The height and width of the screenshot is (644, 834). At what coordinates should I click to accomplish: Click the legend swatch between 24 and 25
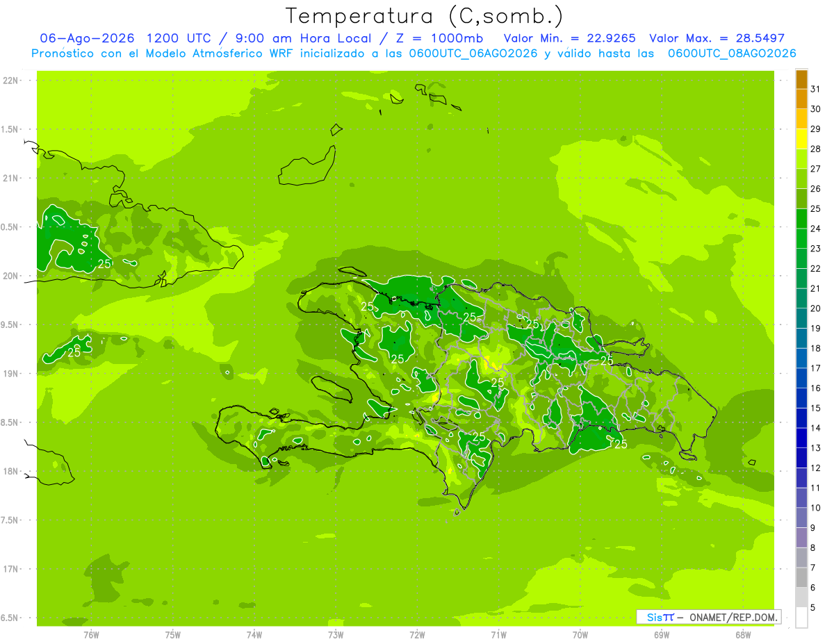801,219
